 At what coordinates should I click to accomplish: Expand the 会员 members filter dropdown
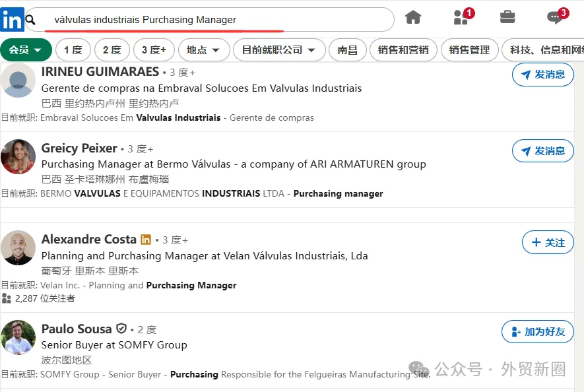(x=26, y=50)
